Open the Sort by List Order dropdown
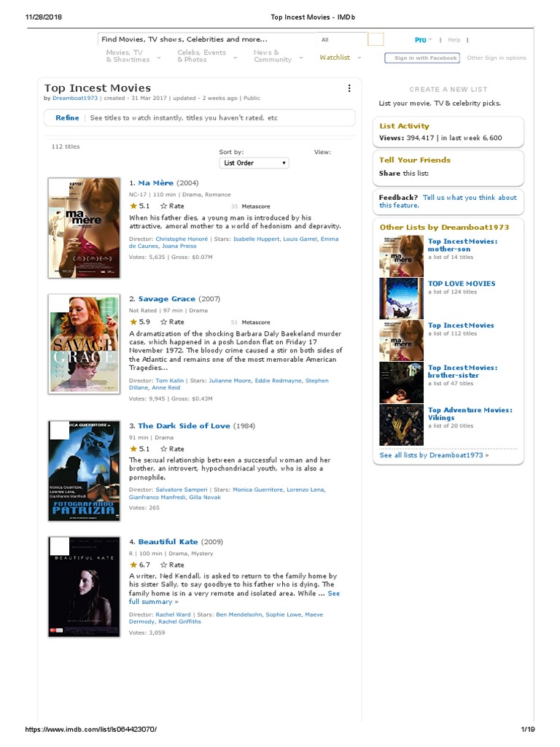560x747 pixels. (254, 163)
